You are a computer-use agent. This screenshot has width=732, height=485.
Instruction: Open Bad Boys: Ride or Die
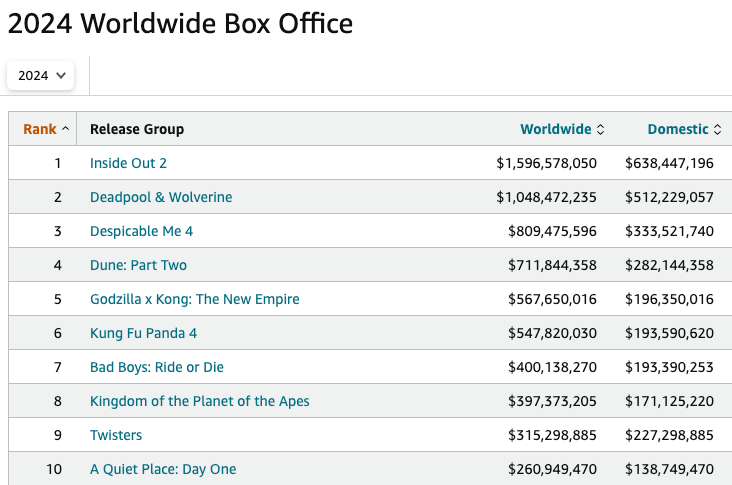click(158, 367)
